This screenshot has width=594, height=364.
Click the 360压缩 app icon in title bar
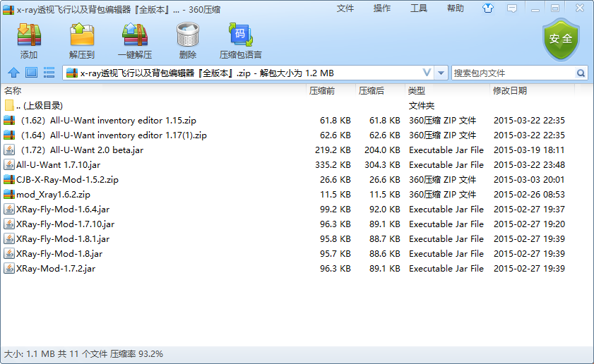8,10
